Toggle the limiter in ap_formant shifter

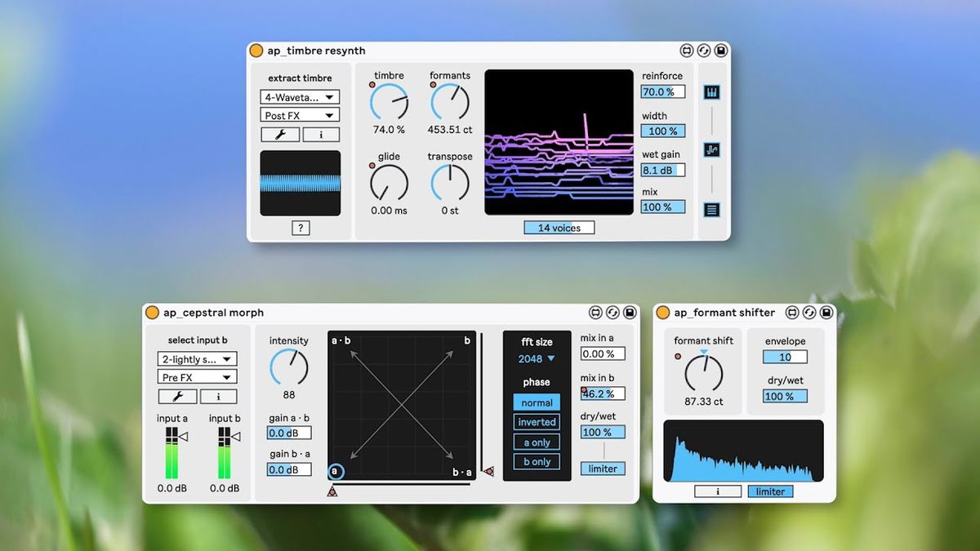[x=770, y=491]
